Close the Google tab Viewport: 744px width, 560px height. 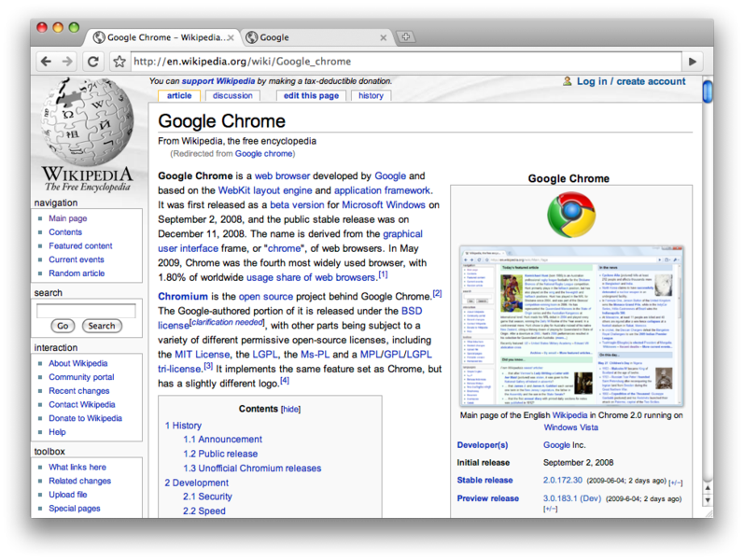tap(383, 37)
